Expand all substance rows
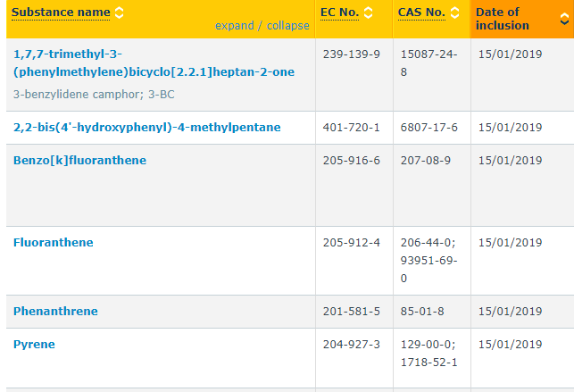This screenshot has height=392, width=574. pyautogui.click(x=235, y=26)
